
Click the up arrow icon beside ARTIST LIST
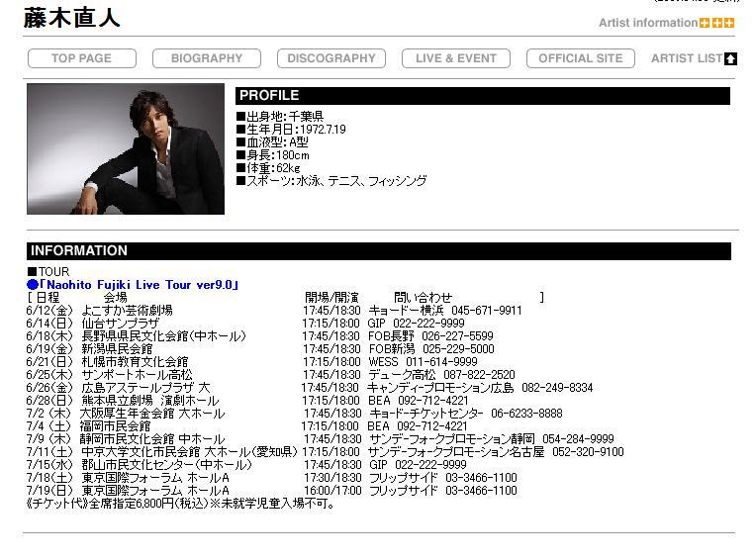pos(731,58)
